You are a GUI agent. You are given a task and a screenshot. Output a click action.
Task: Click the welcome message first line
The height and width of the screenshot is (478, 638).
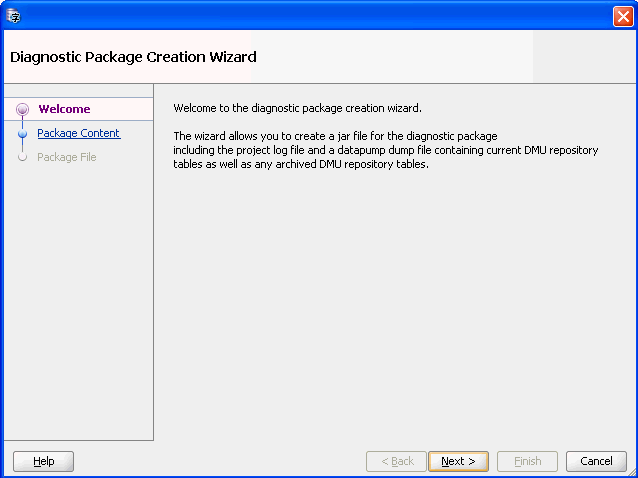pos(297,107)
